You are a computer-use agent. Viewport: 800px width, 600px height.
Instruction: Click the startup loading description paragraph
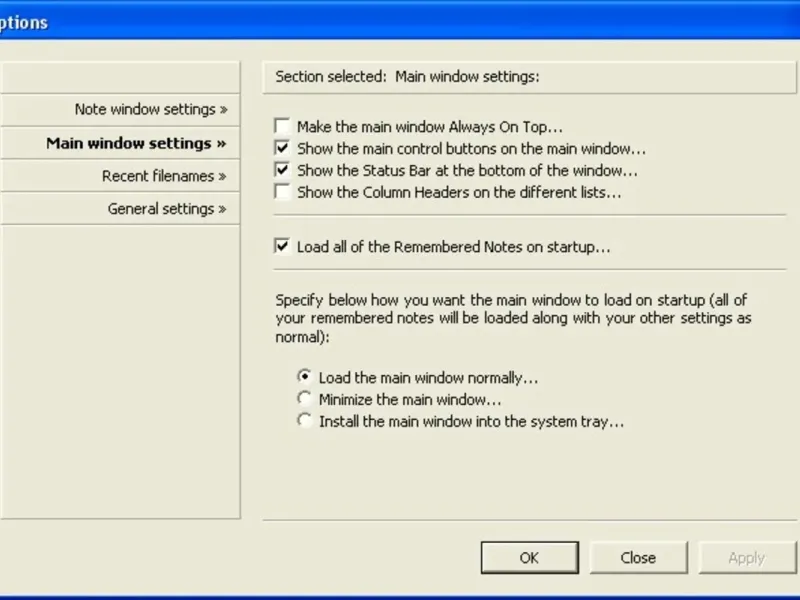[513, 319]
